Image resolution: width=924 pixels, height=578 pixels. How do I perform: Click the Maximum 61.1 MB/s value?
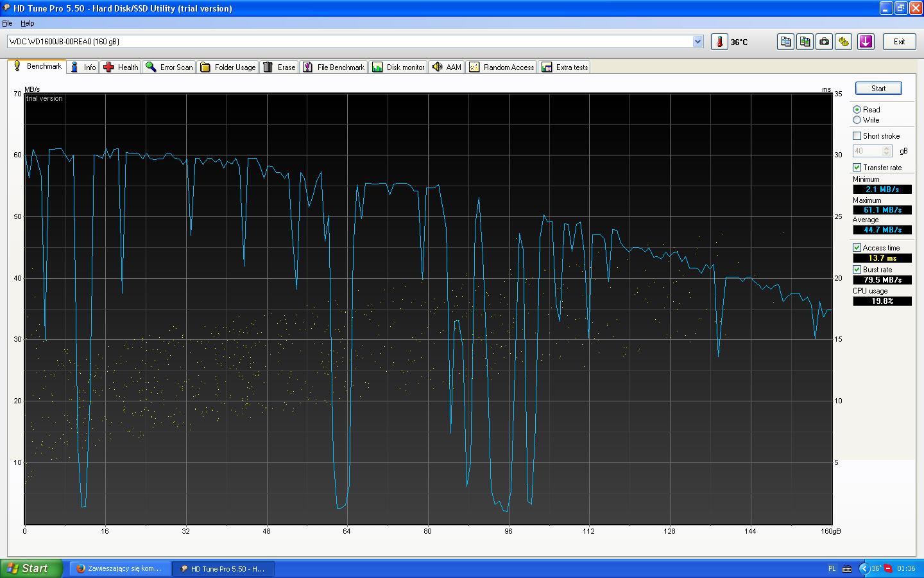coord(882,210)
